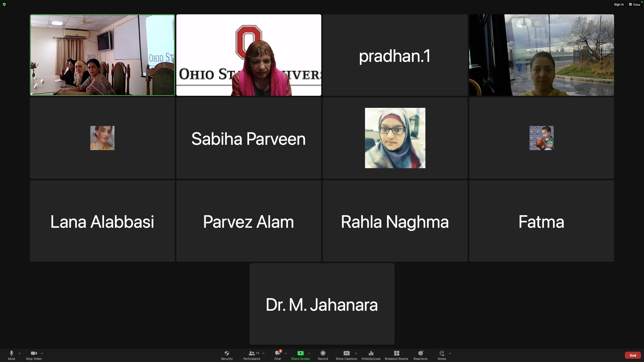Viewport: 644px width, 362px height.
Task: Open the Participants panel
Action: pyautogui.click(x=252, y=355)
